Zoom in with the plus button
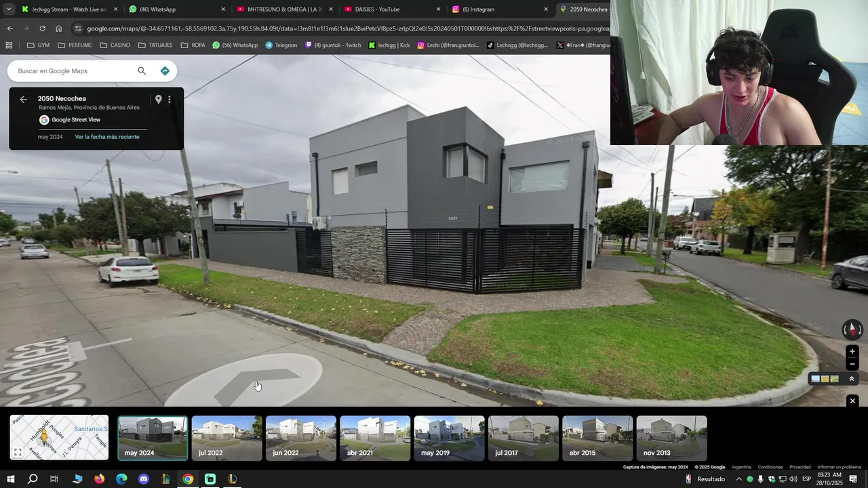This screenshot has height=488, width=868. coord(852,352)
